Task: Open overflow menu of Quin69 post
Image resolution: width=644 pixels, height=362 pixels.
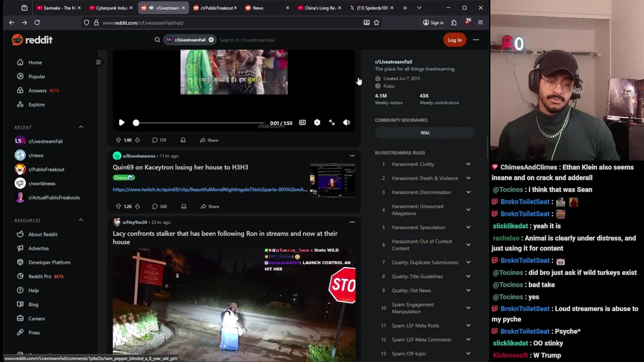Action: point(352,156)
